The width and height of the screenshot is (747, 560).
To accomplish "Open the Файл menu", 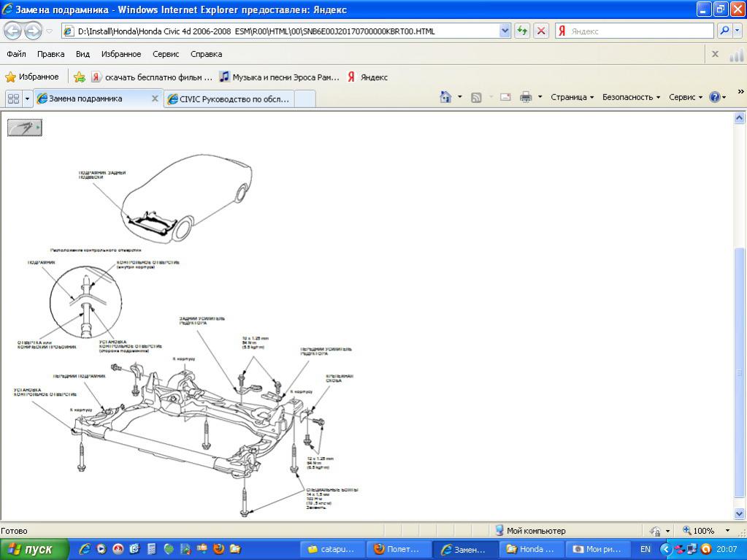I will pyautogui.click(x=16, y=54).
